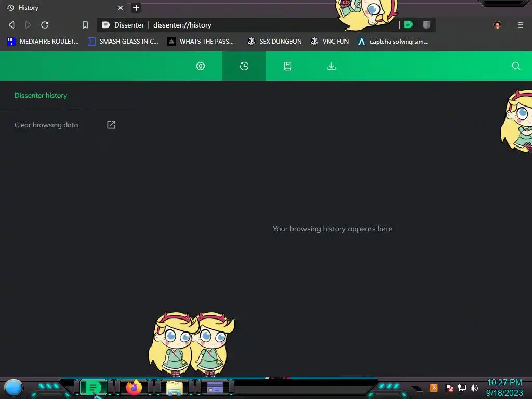This screenshot has height=399, width=532.
Task: Open WHATS THE PASS... bookmark
Action: point(201,42)
